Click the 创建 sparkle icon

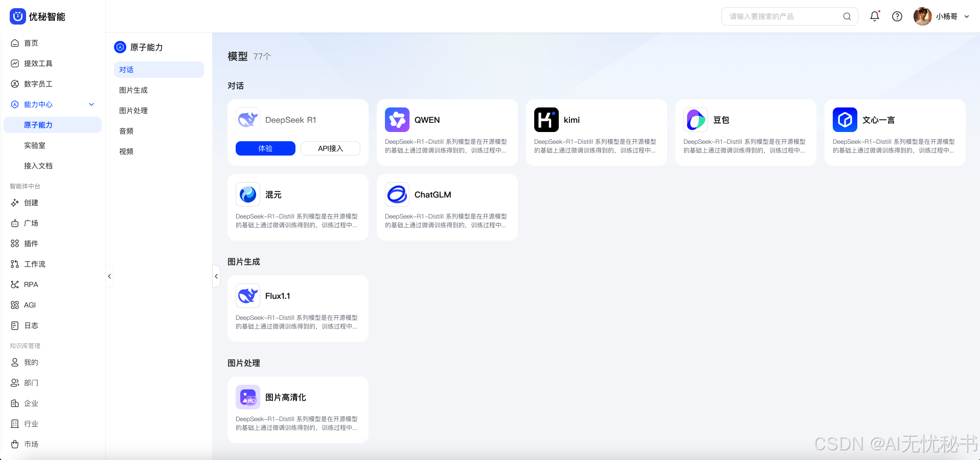coord(15,203)
